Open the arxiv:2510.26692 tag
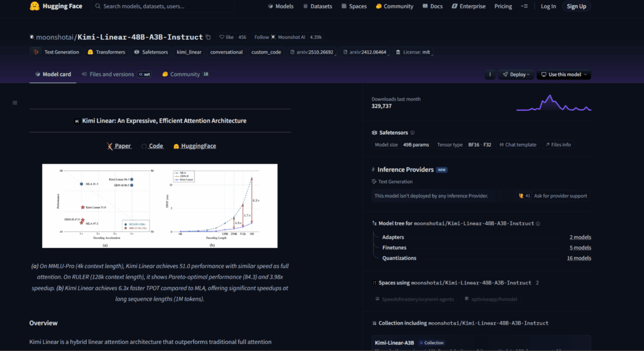 click(312, 52)
